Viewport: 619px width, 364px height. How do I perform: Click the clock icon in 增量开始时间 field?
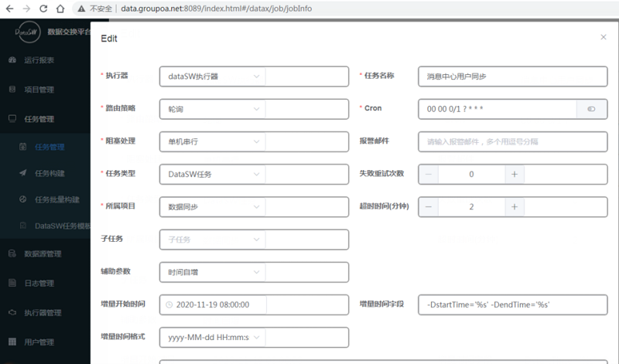click(x=169, y=304)
